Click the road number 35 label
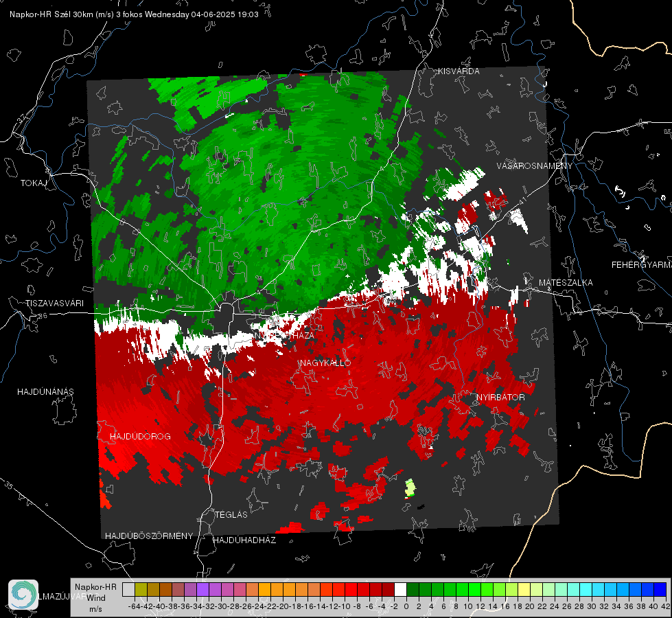The width and height of the screenshot is (672, 618). click(8, 485)
